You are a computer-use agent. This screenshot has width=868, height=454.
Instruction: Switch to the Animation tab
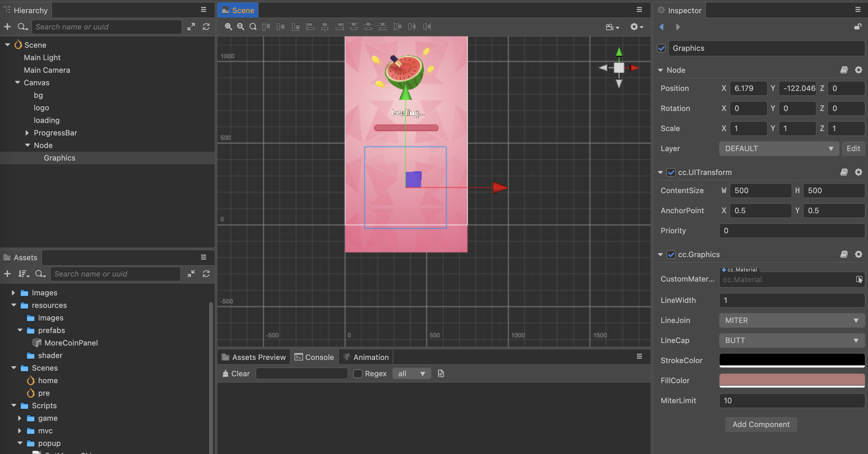(x=366, y=357)
